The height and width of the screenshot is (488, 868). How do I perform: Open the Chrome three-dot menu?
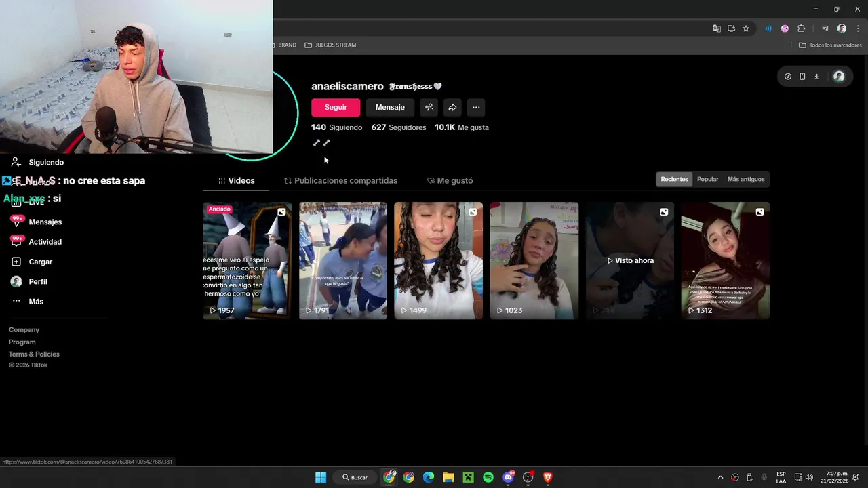point(858,28)
